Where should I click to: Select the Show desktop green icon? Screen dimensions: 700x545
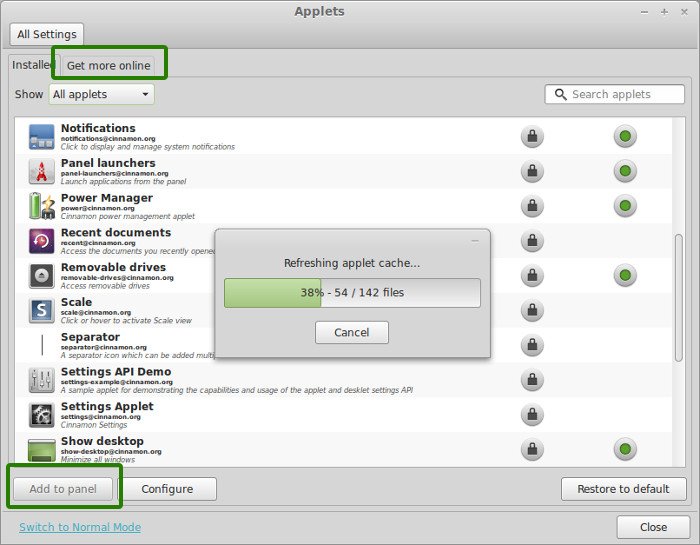(42, 449)
